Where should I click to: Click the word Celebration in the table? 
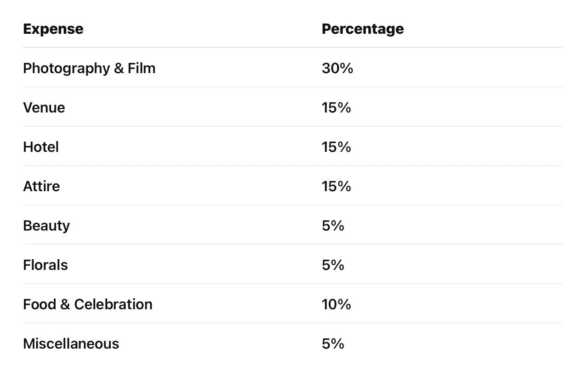[113, 305]
